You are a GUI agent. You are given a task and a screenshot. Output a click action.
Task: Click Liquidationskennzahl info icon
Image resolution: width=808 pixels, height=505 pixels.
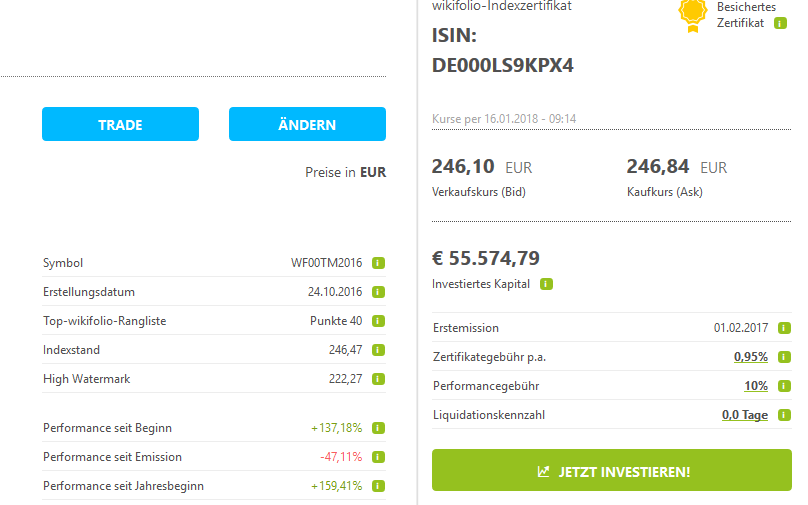coord(783,415)
